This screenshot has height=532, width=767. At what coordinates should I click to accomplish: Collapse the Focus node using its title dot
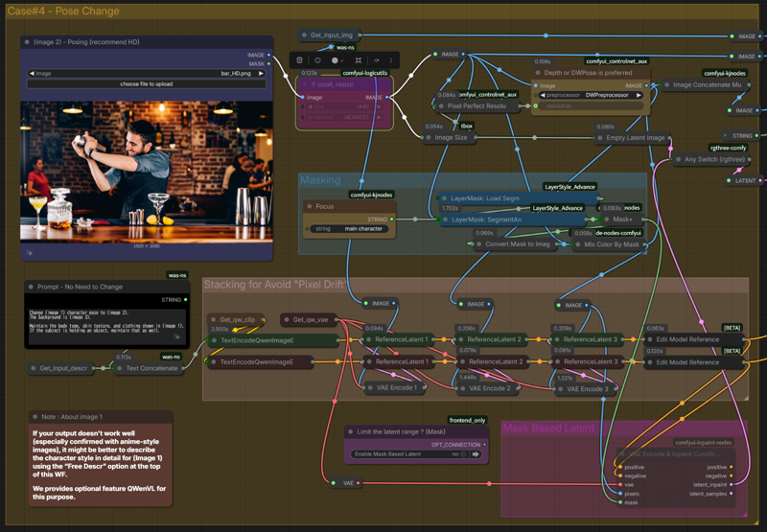tap(308, 206)
